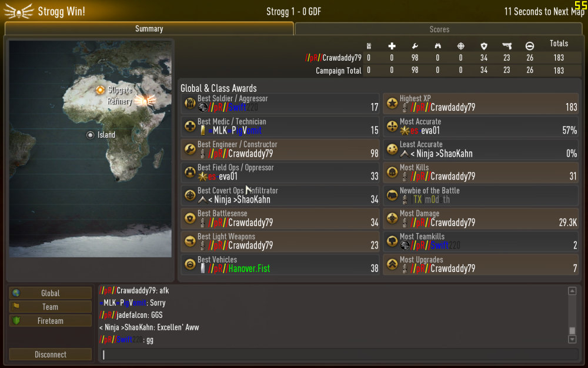Click the Best Engineer wrench award icon

[190, 149]
